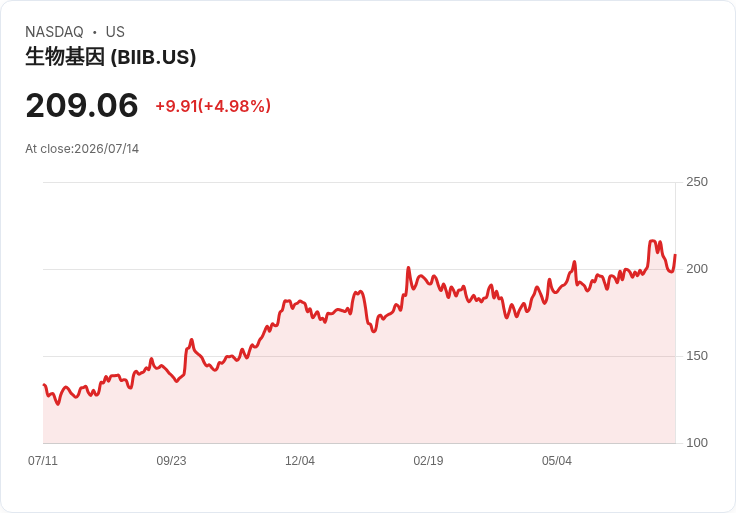Click the lowest dip of the price line
The width and height of the screenshot is (736, 513).
(x=58, y=404)
